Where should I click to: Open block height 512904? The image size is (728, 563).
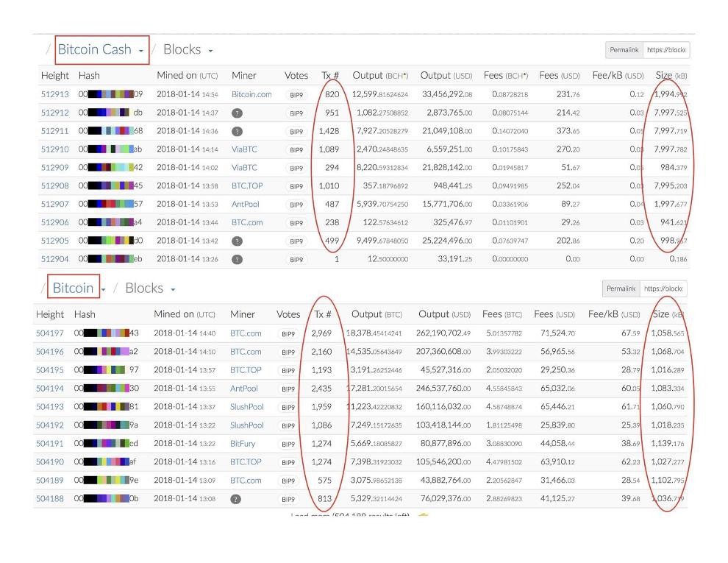click(x=55, y=259)
